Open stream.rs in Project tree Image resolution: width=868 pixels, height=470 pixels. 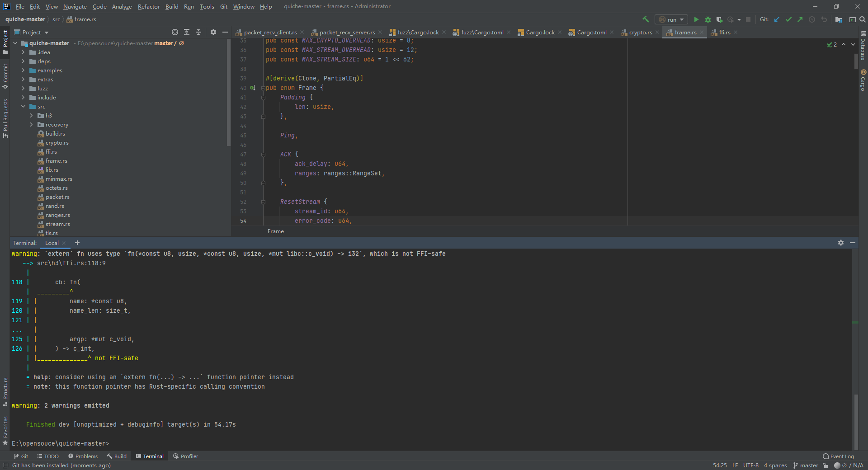point(57,224)
